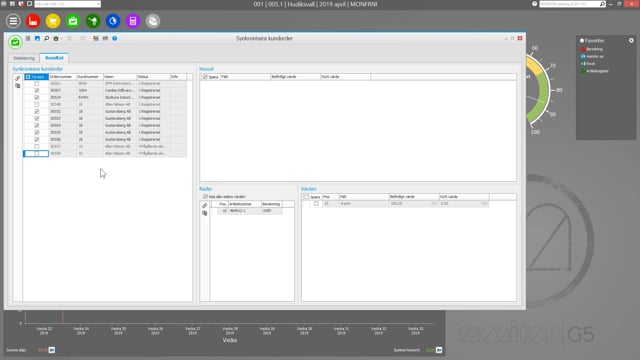Click the magnifier search icon in the window toolbar

point(47,38)
